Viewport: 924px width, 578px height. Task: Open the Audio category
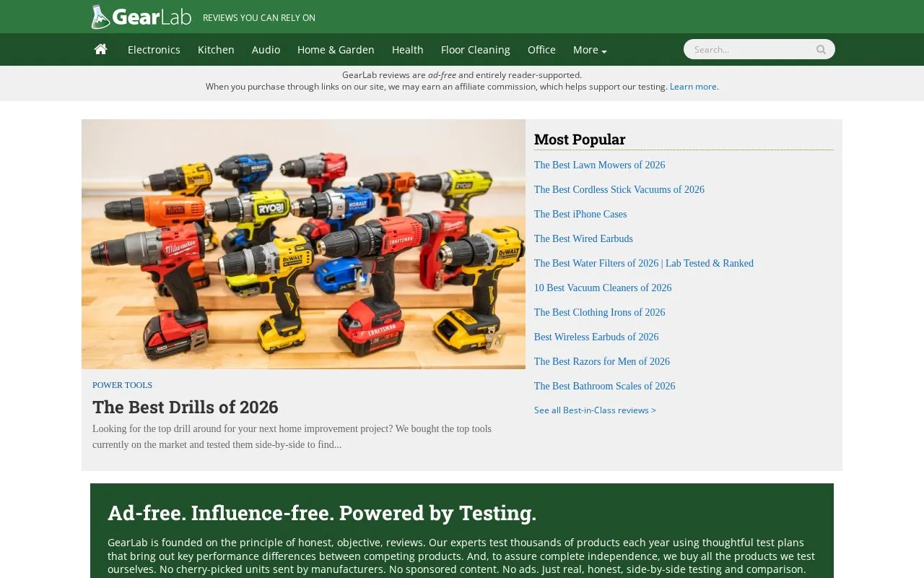(266, 50)
